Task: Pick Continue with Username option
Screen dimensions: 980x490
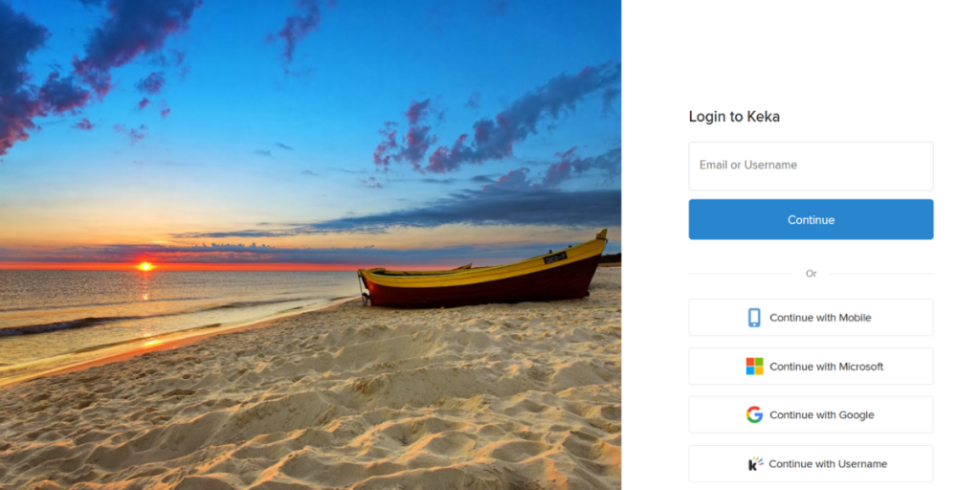Action: click(x=811, y=464)
